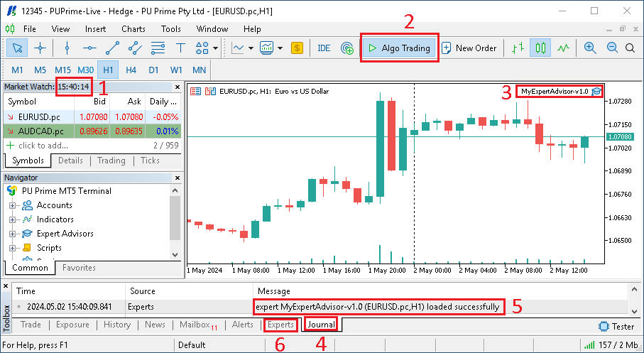Select the H1 timeframe

tap(108, 70)
